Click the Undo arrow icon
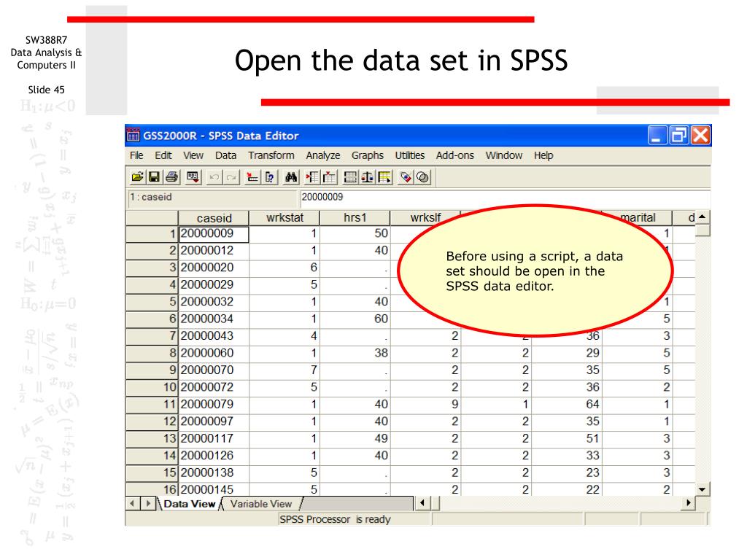The width and height of the screenshot is (747, 560). (214, 177)
